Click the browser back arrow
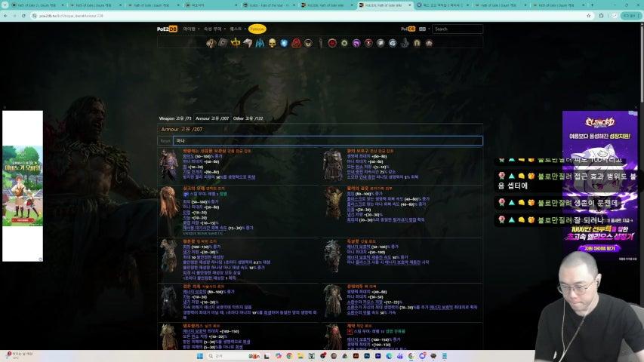 click(5, 16)
